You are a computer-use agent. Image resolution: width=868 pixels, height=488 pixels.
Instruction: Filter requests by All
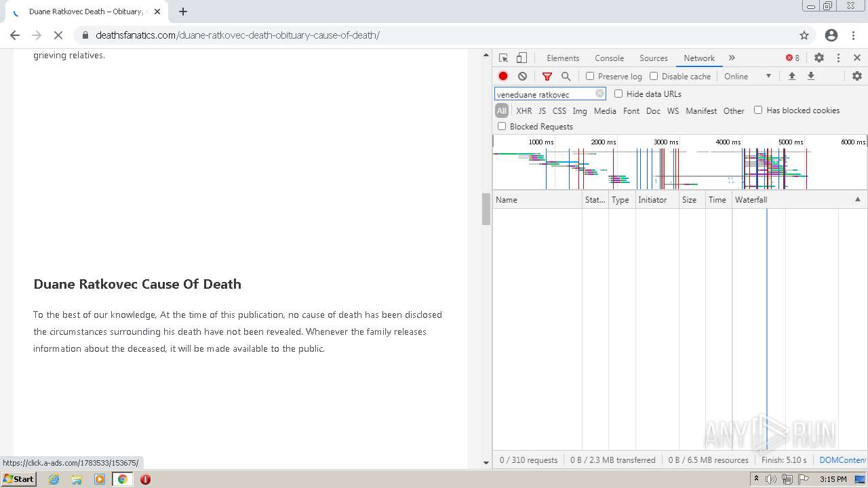tap(502, 110)
